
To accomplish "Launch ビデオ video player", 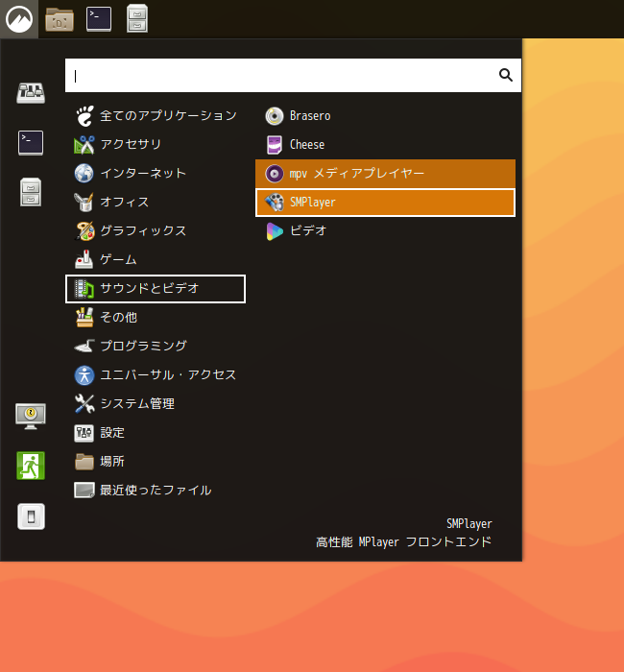I will tap(385, 231).
